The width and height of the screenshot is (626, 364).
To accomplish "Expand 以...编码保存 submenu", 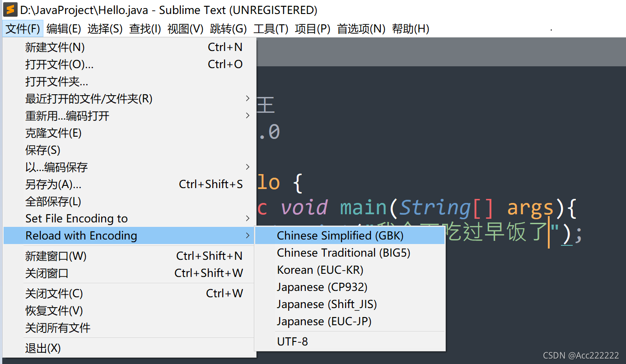I will (x=129, y=167).
